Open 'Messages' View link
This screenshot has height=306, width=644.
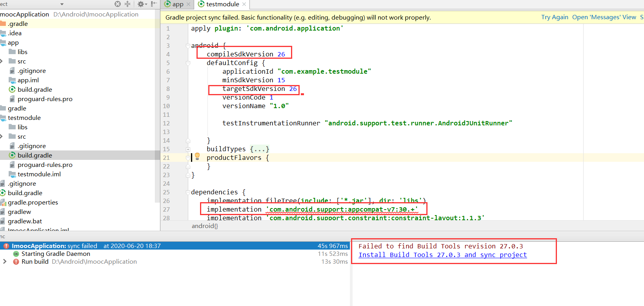tap(604, 17)
